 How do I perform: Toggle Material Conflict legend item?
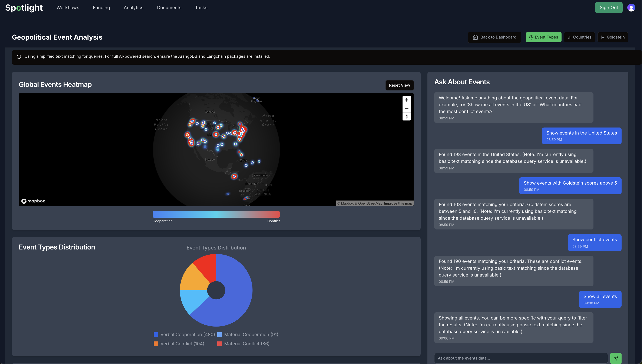244,344
